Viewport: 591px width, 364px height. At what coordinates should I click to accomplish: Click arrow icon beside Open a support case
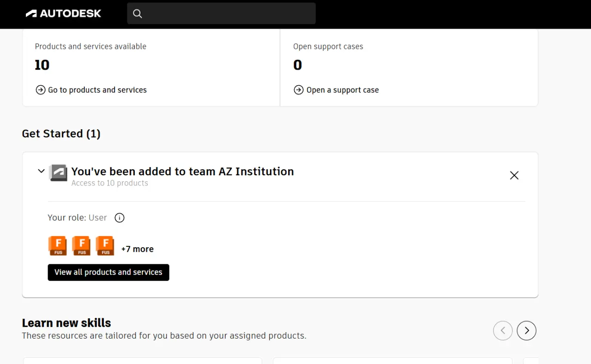click(x=299, y=90)
